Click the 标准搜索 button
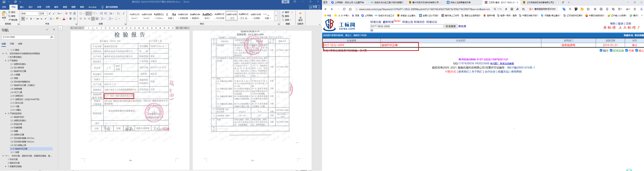 pos(450,26)
